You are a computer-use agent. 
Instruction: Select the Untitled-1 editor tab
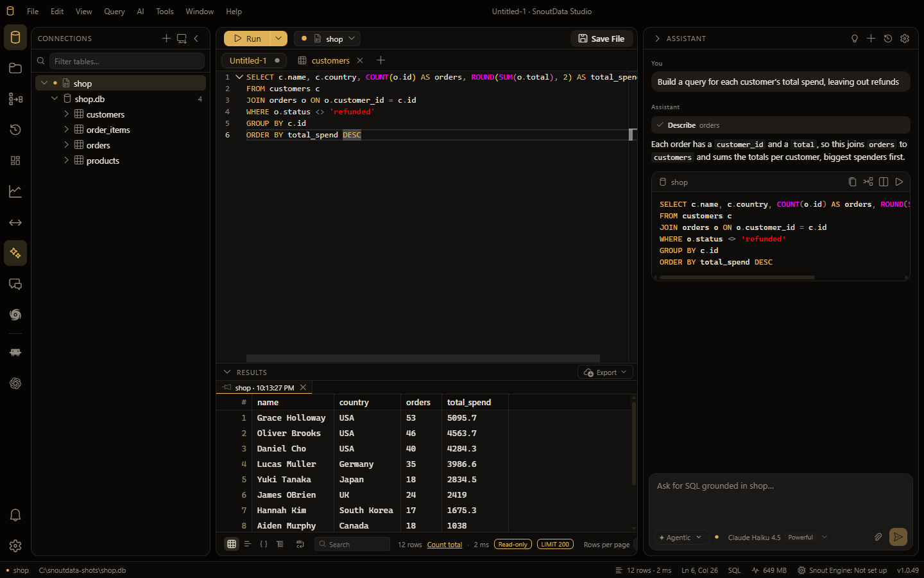[254, 60]
